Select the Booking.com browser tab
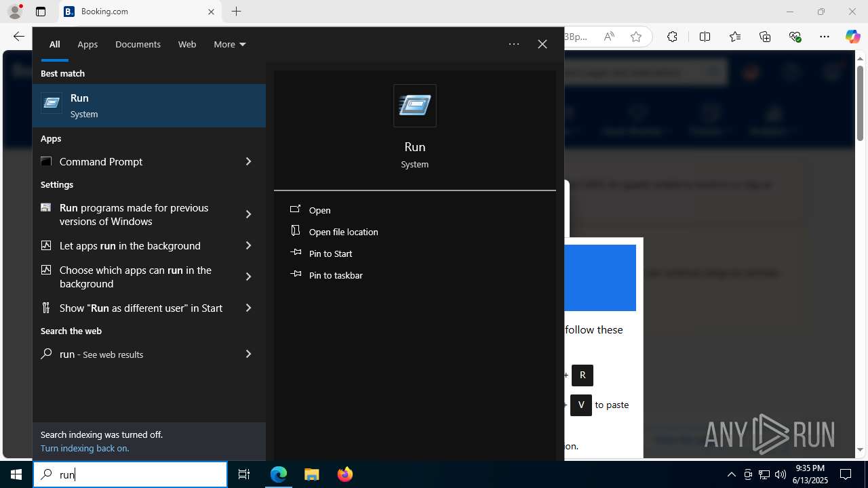This screenshot has width=868, height=488. (140, 12)
